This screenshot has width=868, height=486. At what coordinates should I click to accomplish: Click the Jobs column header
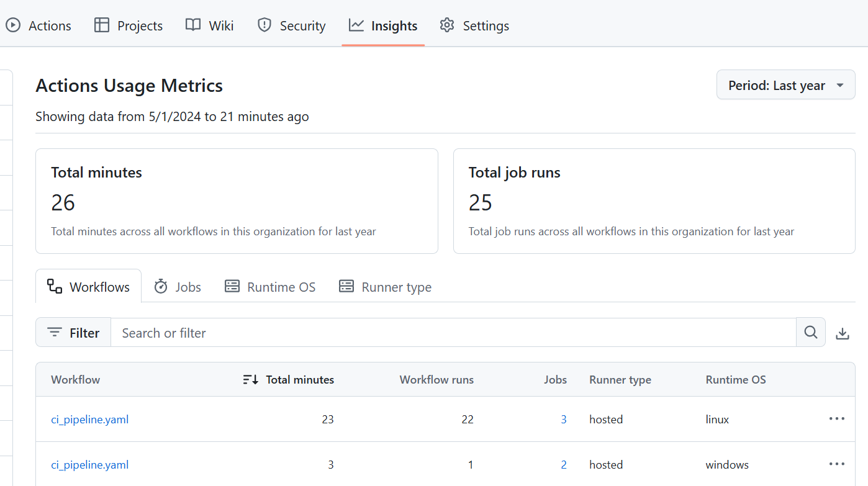pyautogui.click(x=555, y=379)
